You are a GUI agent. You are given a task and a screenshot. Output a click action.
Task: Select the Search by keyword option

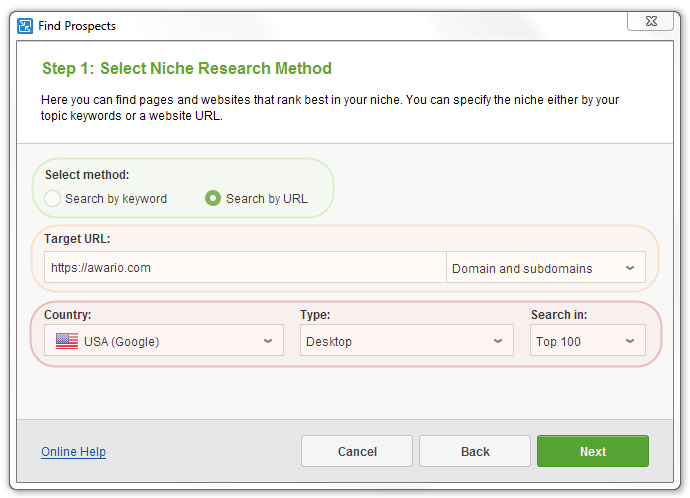52,198
